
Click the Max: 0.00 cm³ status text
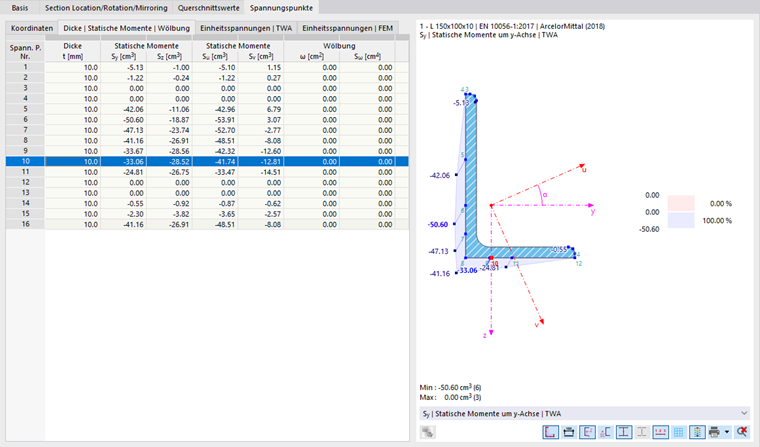[x=450, y=397]
